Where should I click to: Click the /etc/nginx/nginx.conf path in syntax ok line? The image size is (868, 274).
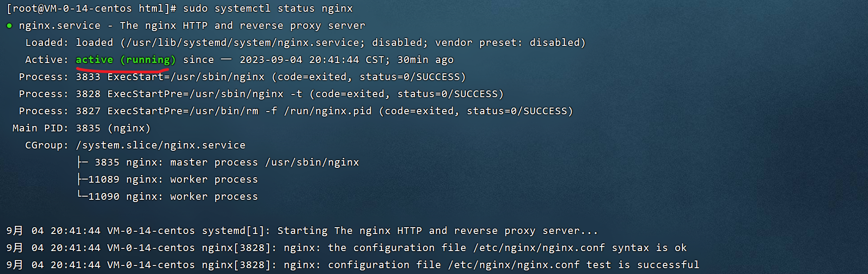click(x=539, y=248)
